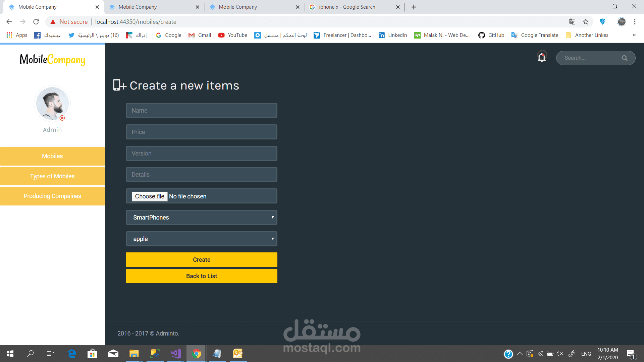The image size is (644, 362).
Task: Expand the apple company dropdown
Action: [201, 239]
